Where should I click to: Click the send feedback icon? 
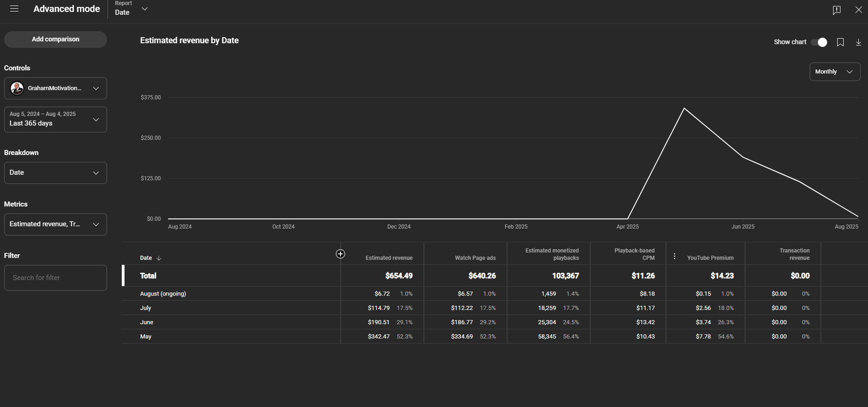click(x=837, y=10)
